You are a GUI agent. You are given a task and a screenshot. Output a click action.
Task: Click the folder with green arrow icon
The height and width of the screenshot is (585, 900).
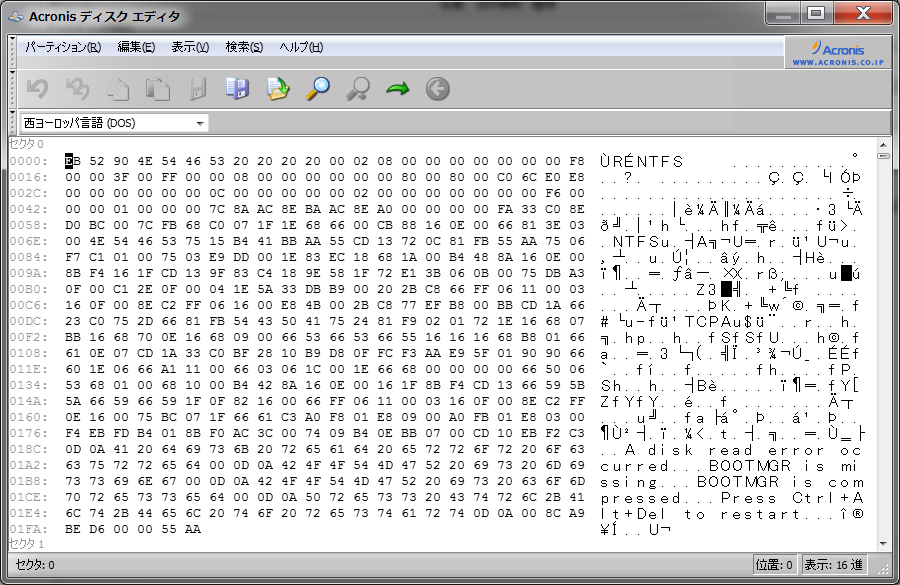278,89
